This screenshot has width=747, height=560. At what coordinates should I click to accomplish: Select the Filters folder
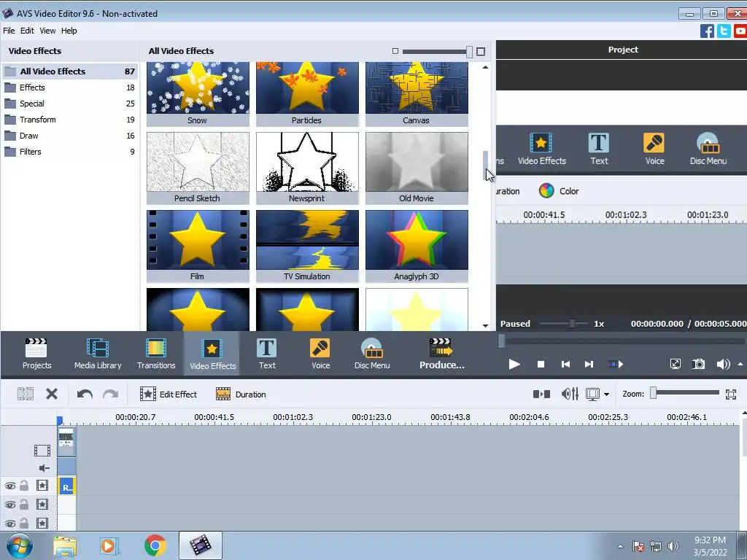(70, 152)
